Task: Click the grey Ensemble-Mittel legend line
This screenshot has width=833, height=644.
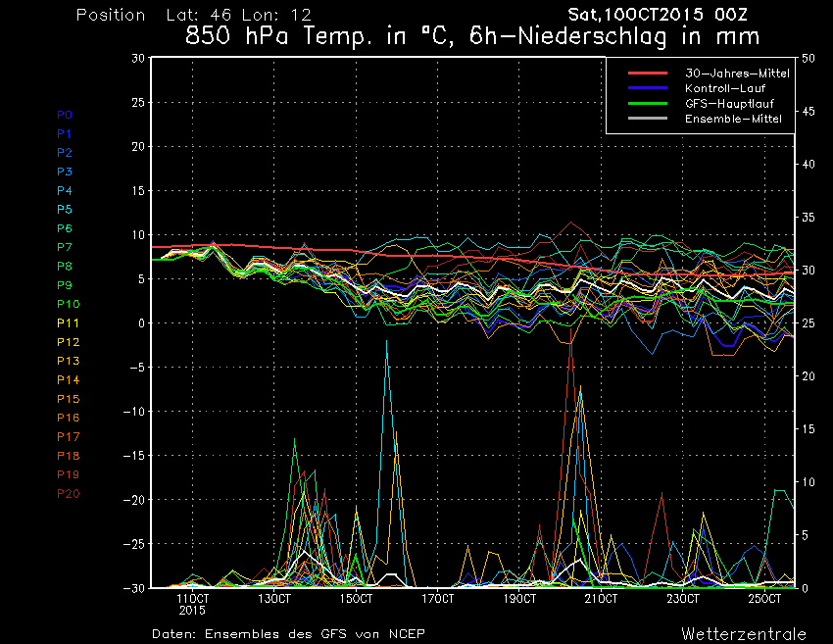Action: [x=640, y=119]
